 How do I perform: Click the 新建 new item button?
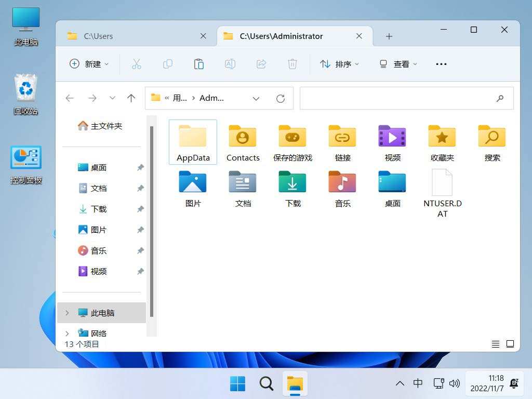(89, 64)
